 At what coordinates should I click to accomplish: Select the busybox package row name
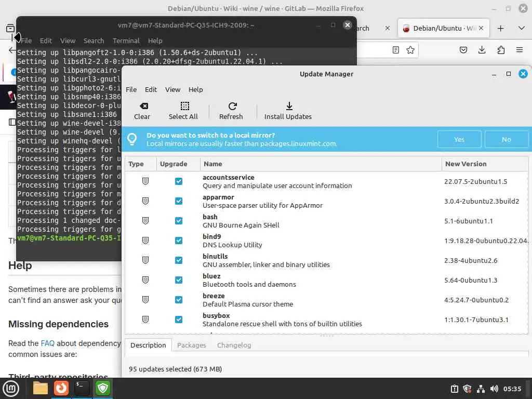tap(216, 315)
